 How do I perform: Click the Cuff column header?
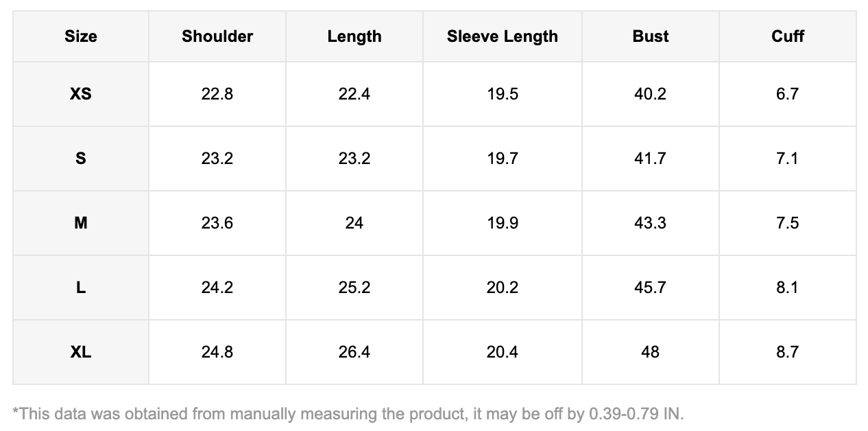click(x=788, y=36)
